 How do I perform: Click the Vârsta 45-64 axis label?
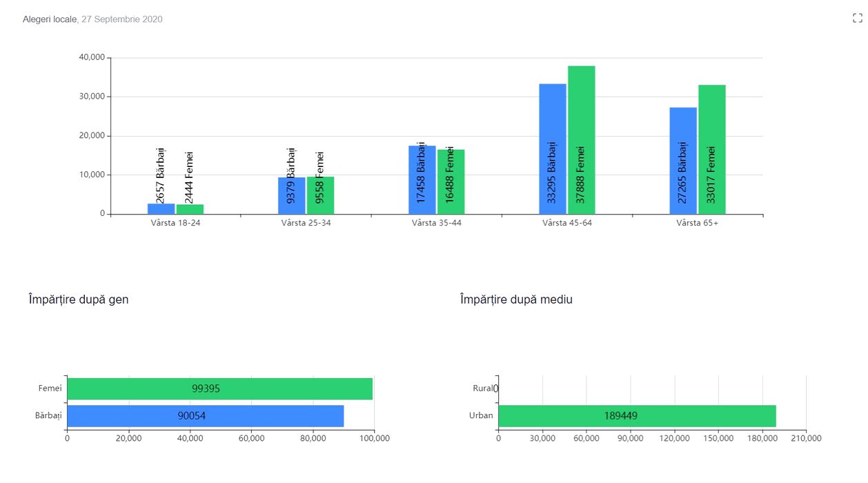tap(566, 223)
